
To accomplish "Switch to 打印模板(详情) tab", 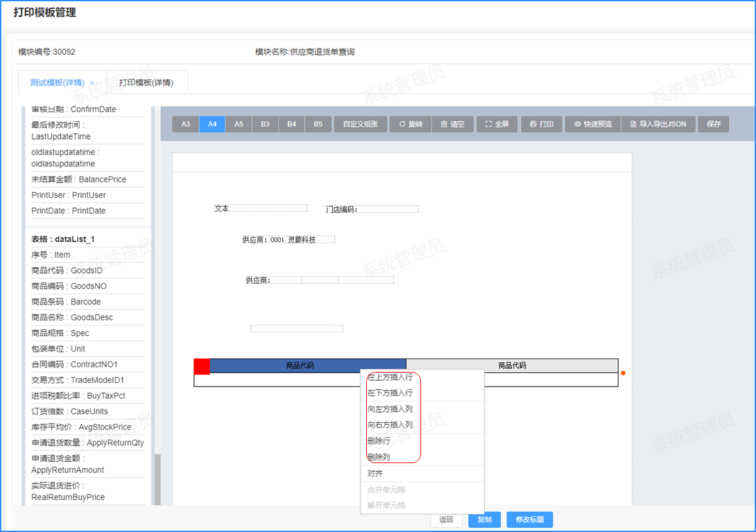I will (146, 83).
